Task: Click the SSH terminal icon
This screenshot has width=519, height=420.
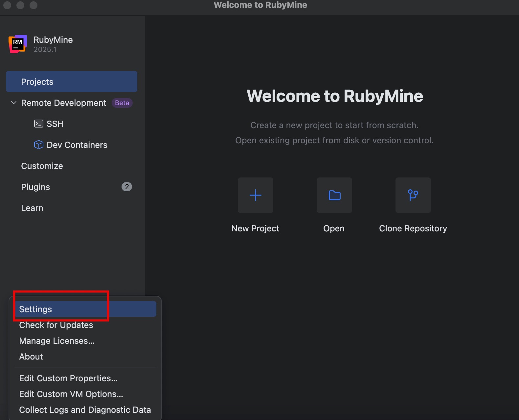Action: coord(38,124)
